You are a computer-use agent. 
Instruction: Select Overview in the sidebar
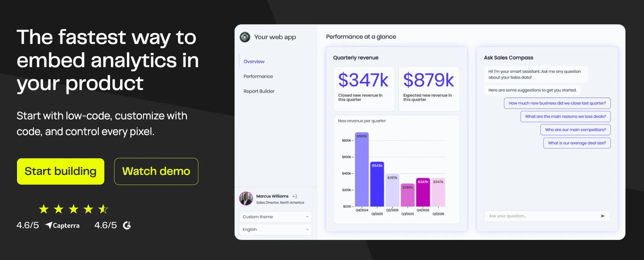254,62
